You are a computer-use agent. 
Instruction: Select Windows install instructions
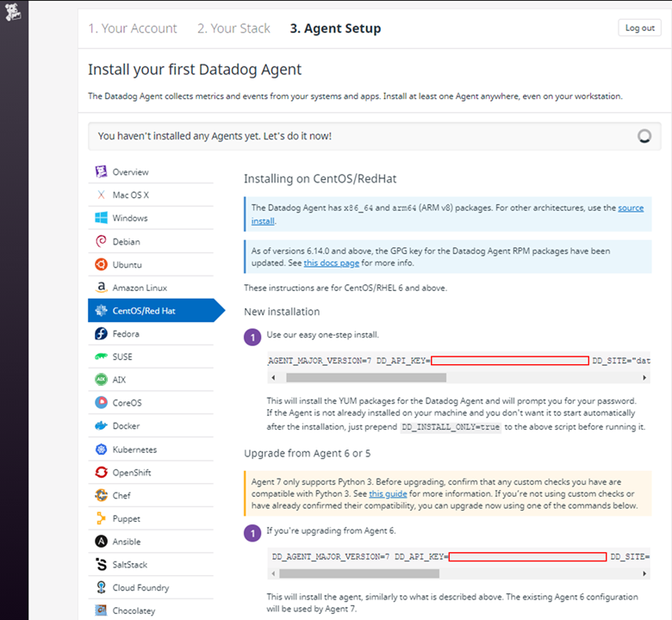151,218
